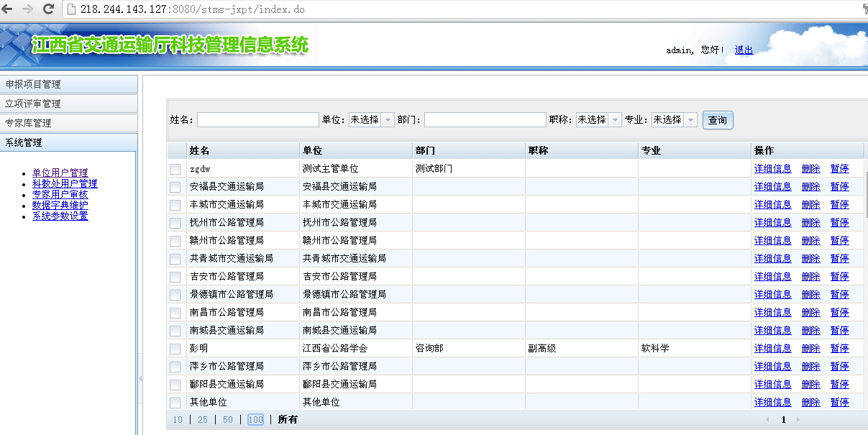The height and width of the screenshot is (435, 868).
Task: Open 数据字典维护 link in sidebar
Action: [60, 206]
